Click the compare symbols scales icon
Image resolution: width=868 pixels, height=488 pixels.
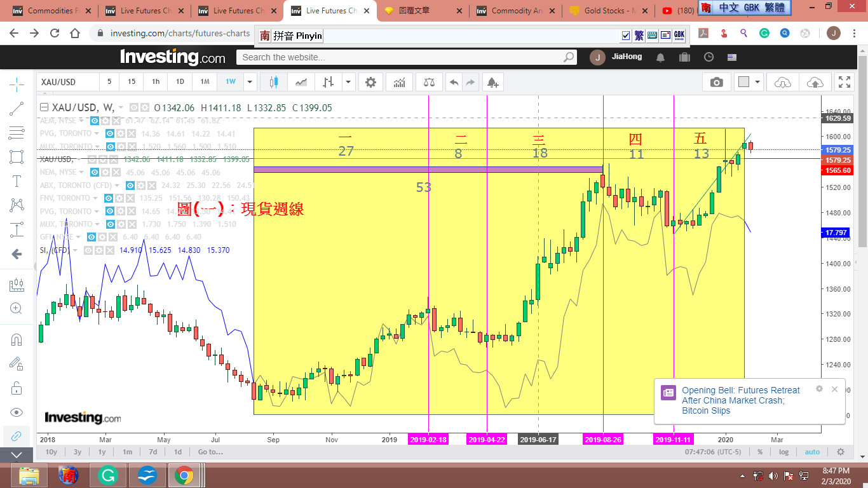(430, 82)
